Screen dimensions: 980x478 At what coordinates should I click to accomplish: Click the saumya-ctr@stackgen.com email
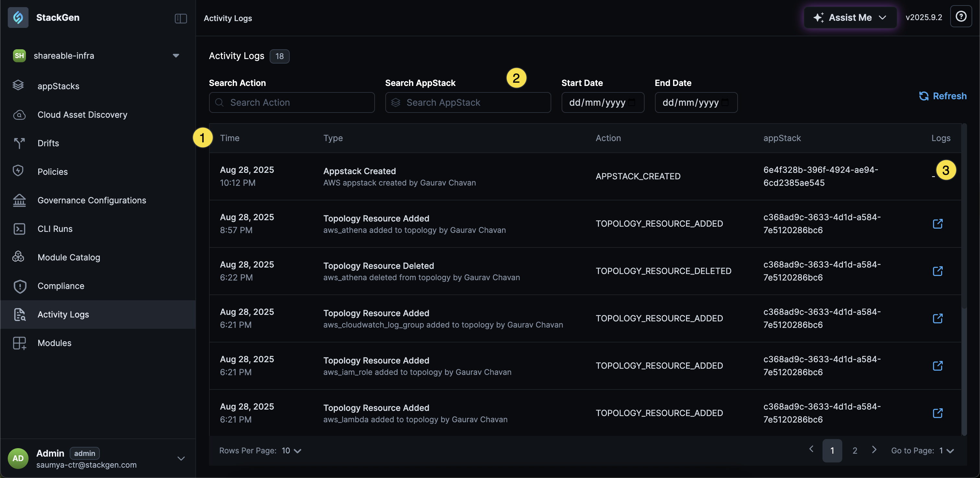(x=86, y=465)
